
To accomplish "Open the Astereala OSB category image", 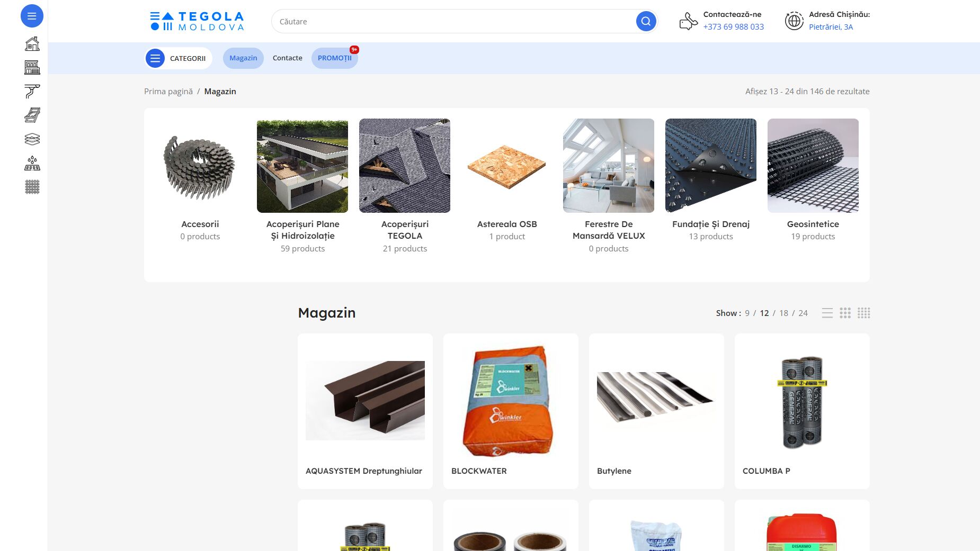I will click(507, 166).
